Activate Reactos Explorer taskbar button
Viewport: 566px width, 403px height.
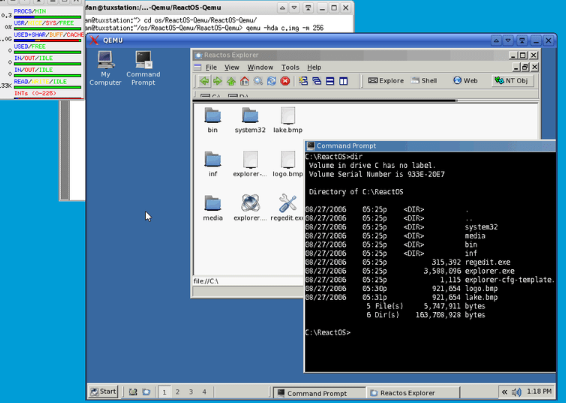[413, 393]
